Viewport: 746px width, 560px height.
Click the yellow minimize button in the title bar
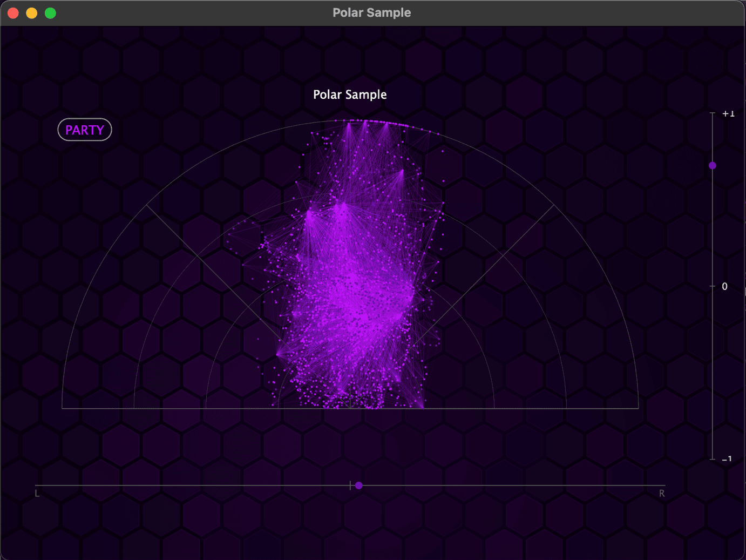point(31,12)
